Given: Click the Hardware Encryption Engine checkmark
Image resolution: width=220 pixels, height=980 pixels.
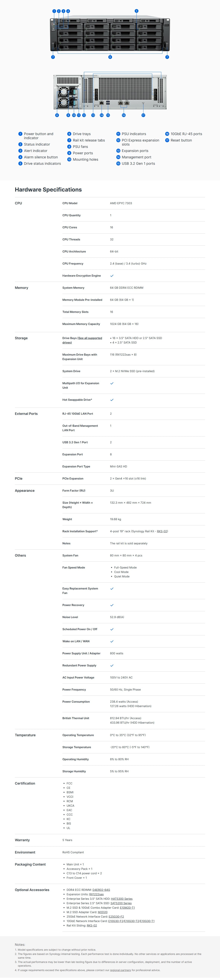Looking at the screenshot, I should [112, 276].
